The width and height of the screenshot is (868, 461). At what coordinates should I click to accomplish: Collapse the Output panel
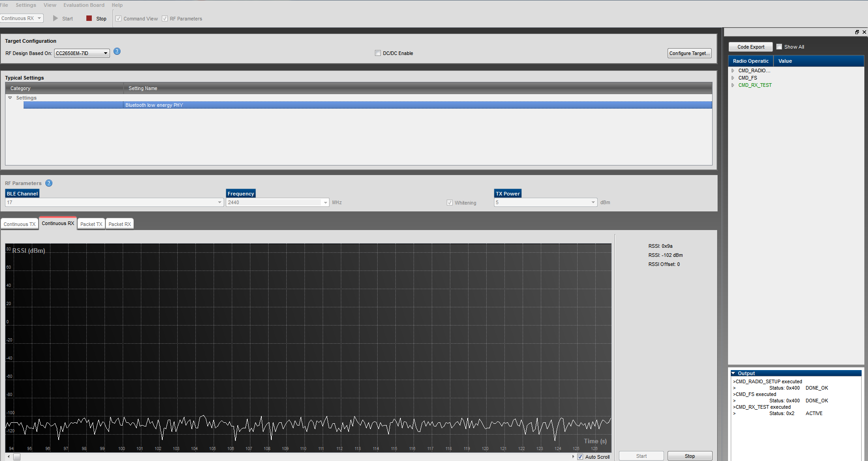733,373
